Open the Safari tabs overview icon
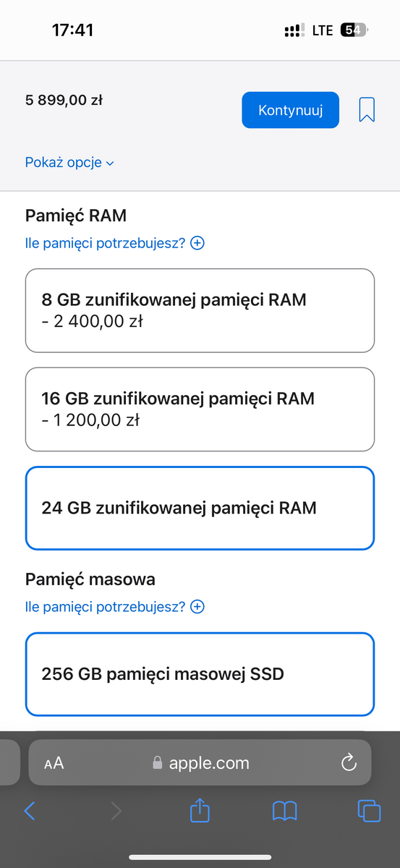 [369, 810]
